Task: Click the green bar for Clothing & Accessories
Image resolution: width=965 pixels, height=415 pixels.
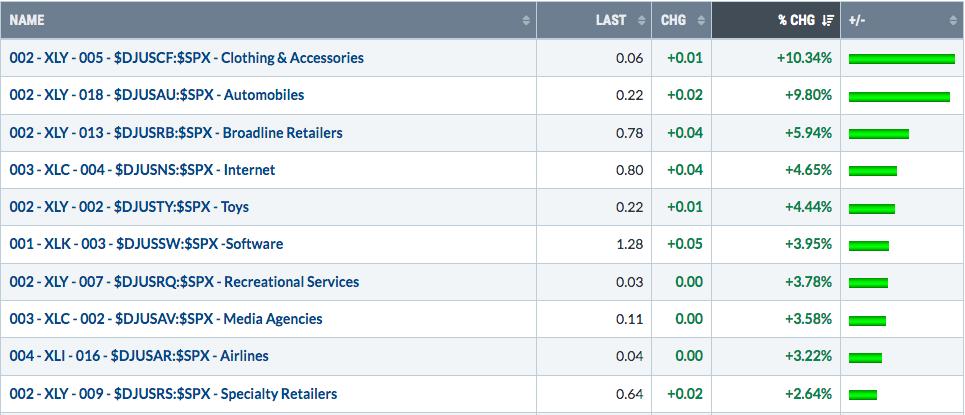Action: click(x=902, y=58)
